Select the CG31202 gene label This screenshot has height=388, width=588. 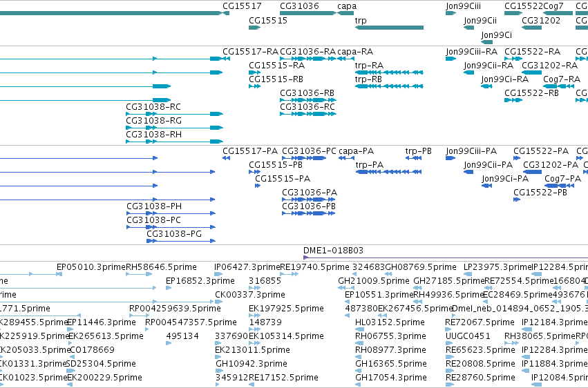click(541, 21)
